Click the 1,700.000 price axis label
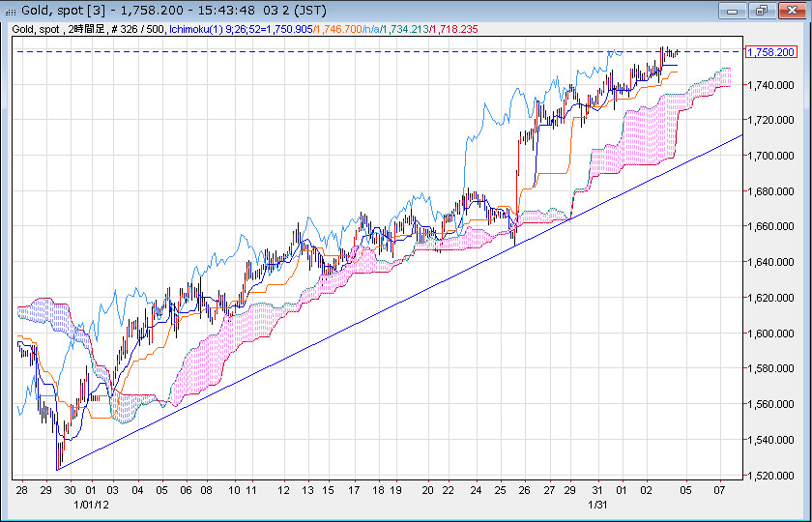This screenshot has width=812, height=522. [770, 156]
